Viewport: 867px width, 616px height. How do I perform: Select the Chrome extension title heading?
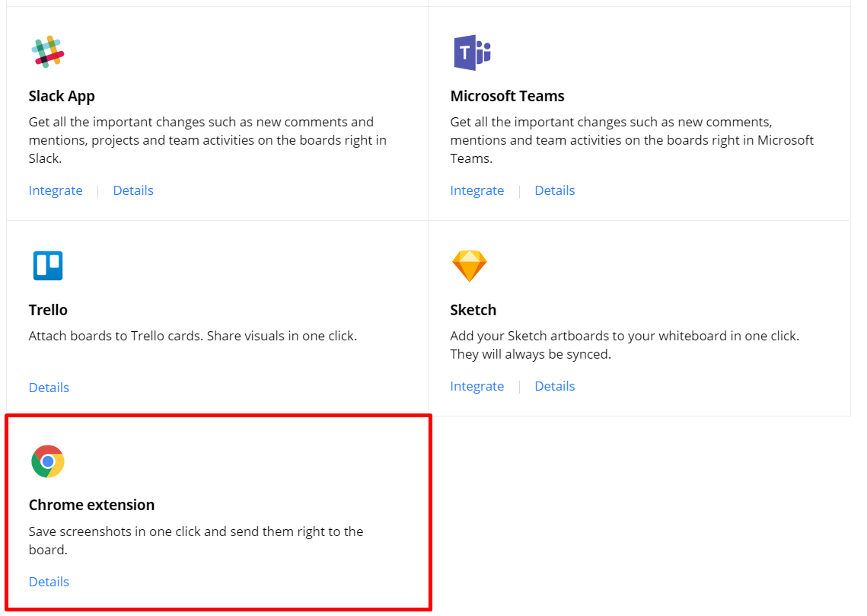[x=91, y=504]
